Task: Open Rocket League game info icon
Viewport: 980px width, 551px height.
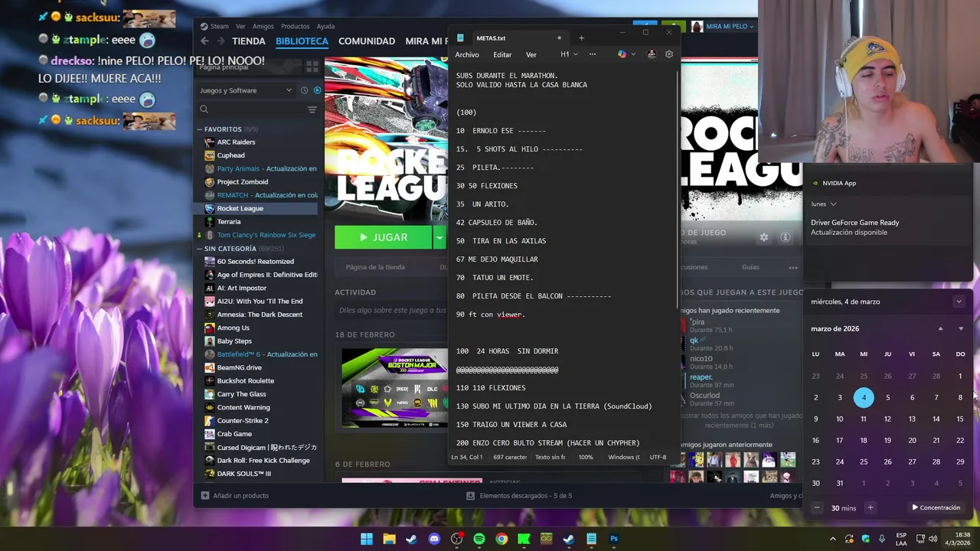Action: [x=786, y=237]
